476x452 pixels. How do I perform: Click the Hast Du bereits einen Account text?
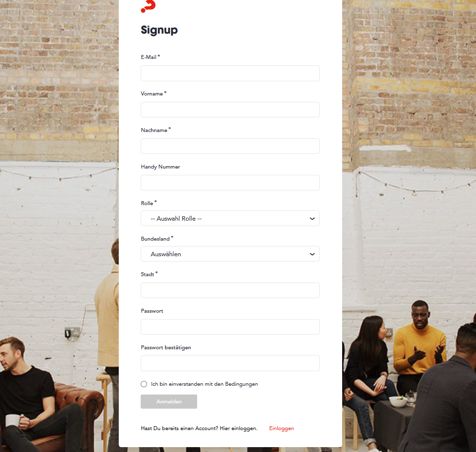click(x=199, y=428)
